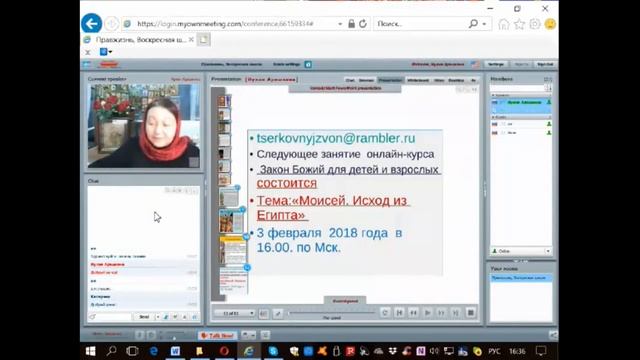Screen dimensions: 640x360
Task: Switch to the Video tab
Action: pyautogui.click(x=439, y=80)
